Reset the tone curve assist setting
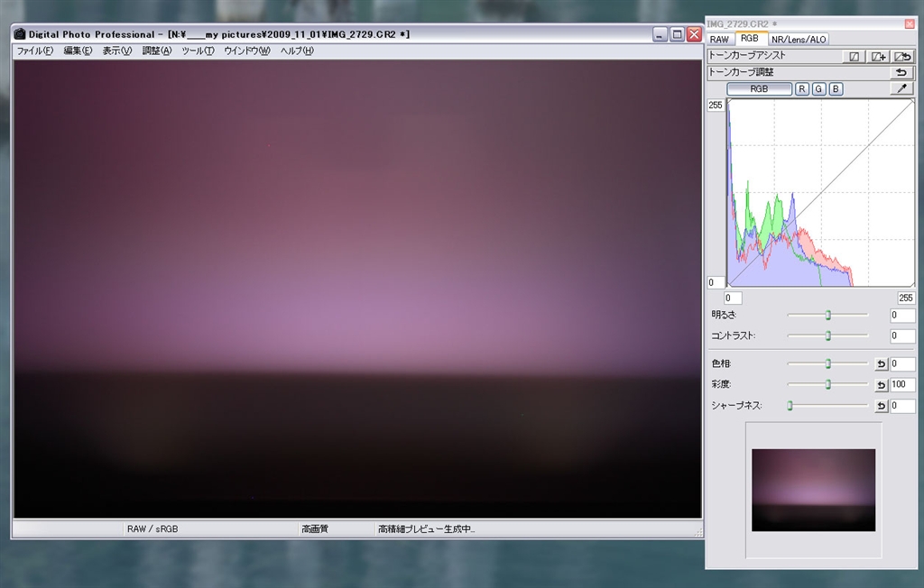924x588 pixels. 902,57
